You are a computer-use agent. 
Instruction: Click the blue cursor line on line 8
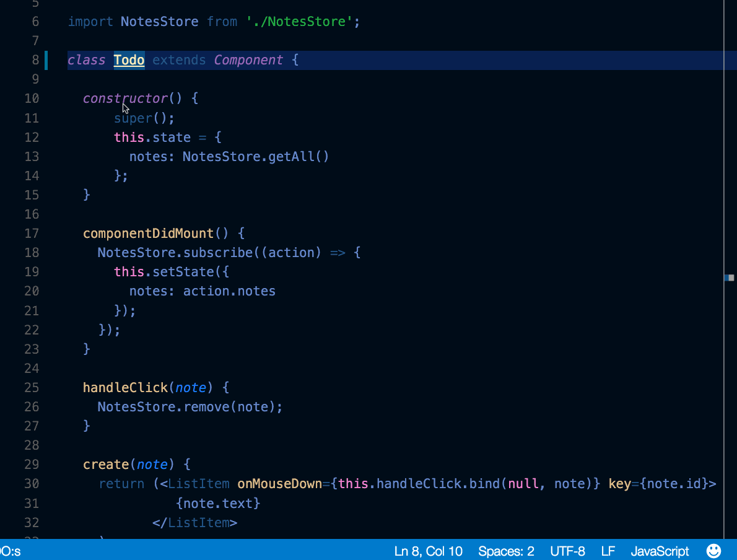coord(46,59)
